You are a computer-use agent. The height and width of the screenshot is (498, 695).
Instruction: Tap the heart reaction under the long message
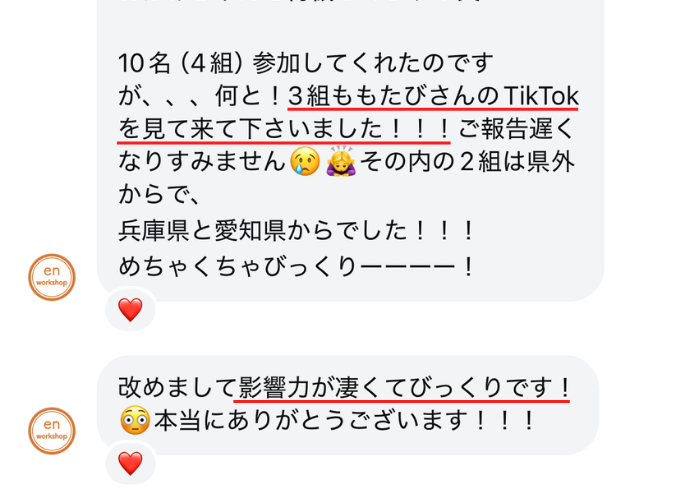130,310
